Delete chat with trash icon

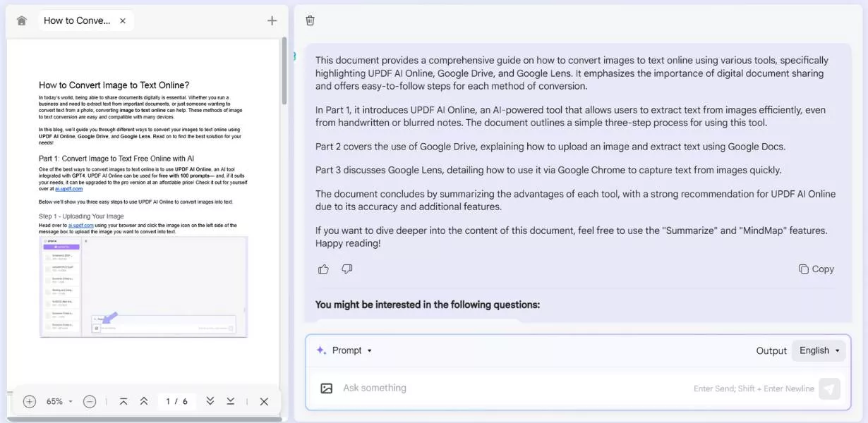(310, 20)
